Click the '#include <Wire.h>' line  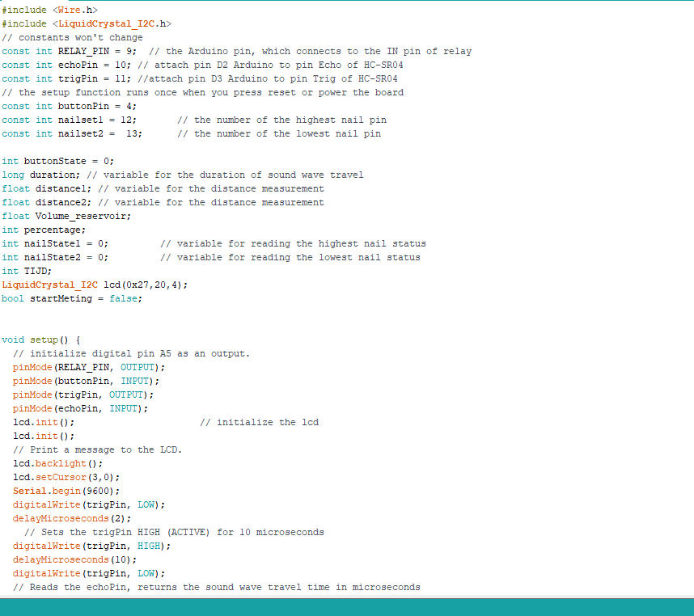[49, 10]
